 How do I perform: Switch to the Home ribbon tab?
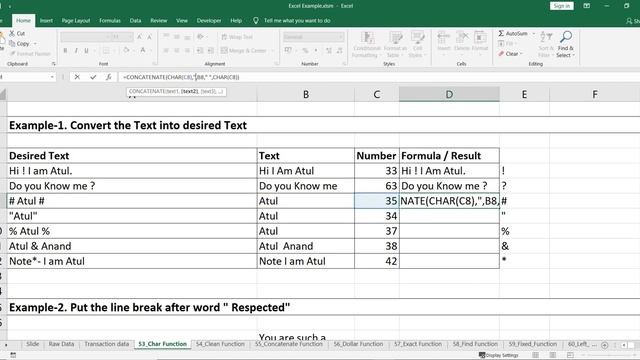pos(23,20)
